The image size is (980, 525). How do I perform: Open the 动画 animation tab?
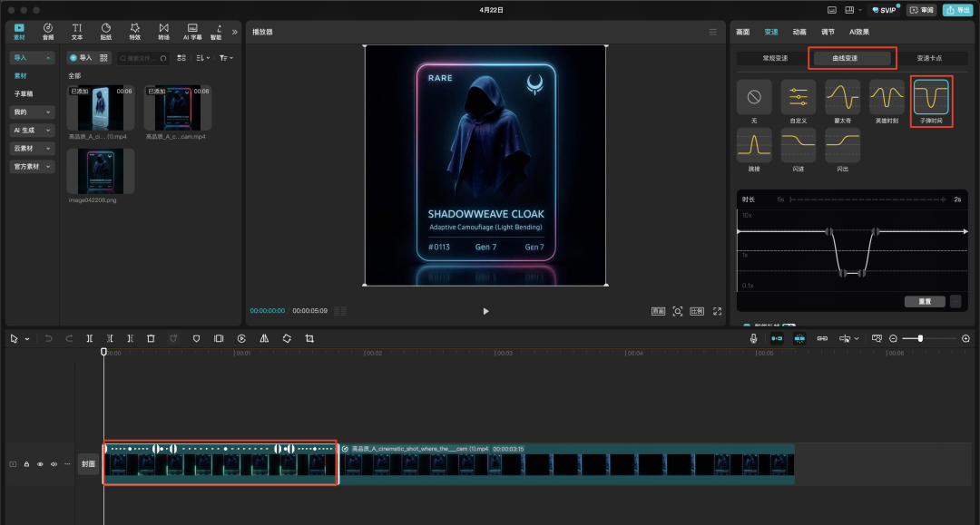point(799,32)
